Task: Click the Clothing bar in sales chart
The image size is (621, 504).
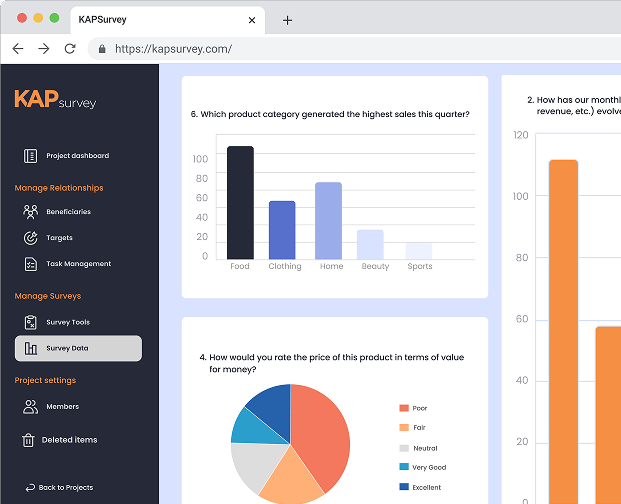Action: 282,230
